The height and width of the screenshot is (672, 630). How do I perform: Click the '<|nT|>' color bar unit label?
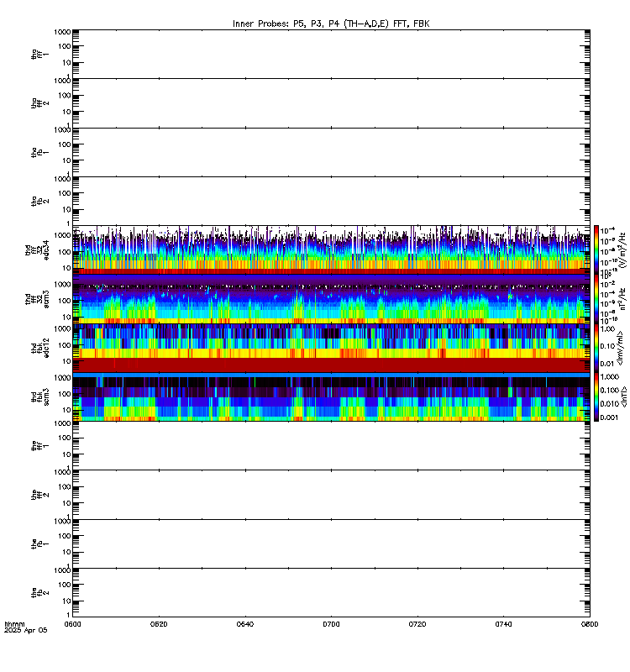pos(623,396)
